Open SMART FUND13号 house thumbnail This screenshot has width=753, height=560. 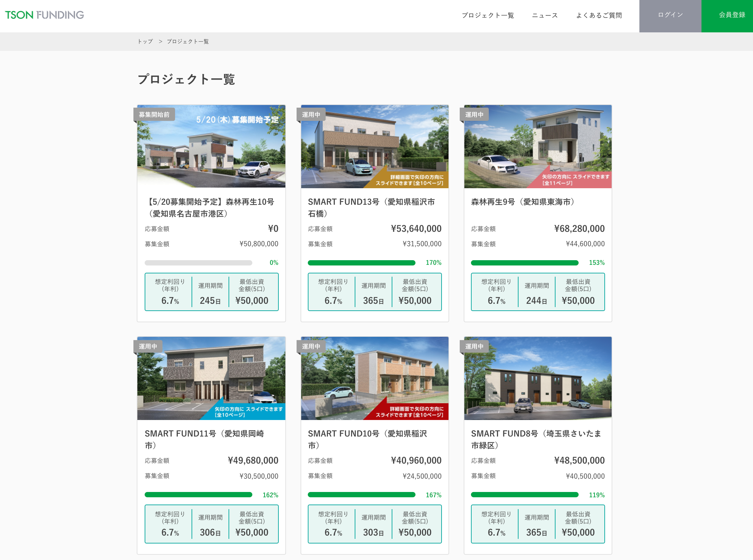tap(374, 147)
